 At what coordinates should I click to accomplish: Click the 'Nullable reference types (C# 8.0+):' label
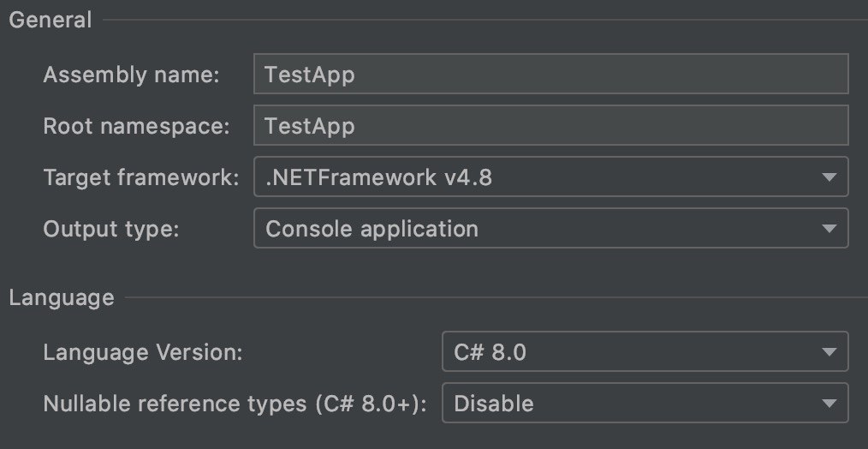pyautogui.click(x=235, y=404)
